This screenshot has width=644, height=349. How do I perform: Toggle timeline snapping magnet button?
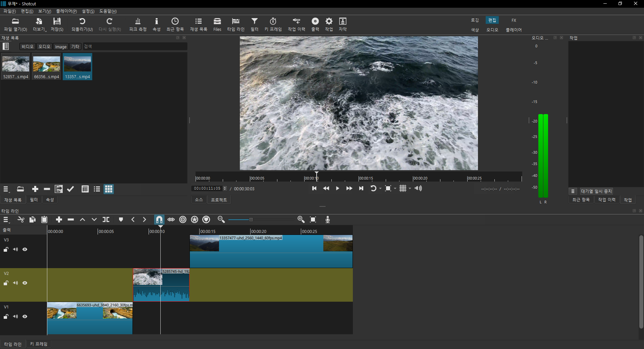click(159, 219)
